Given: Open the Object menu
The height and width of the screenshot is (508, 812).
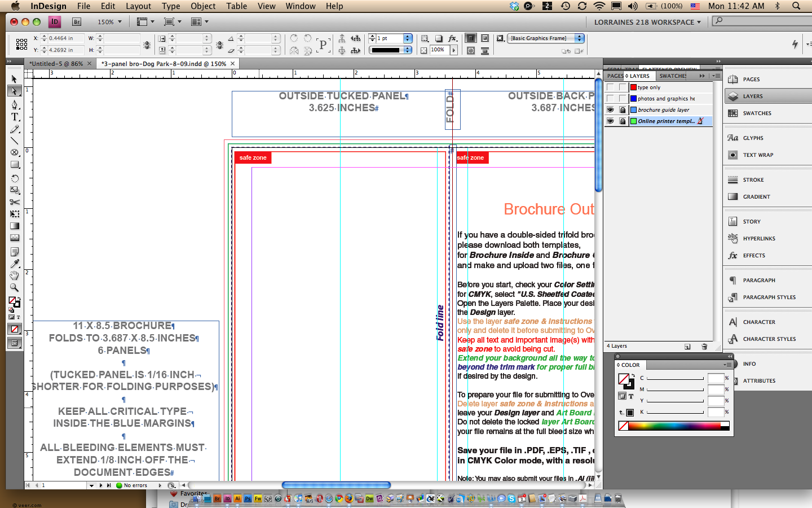Looking at the screenshot, I should [x=203, y=6].
